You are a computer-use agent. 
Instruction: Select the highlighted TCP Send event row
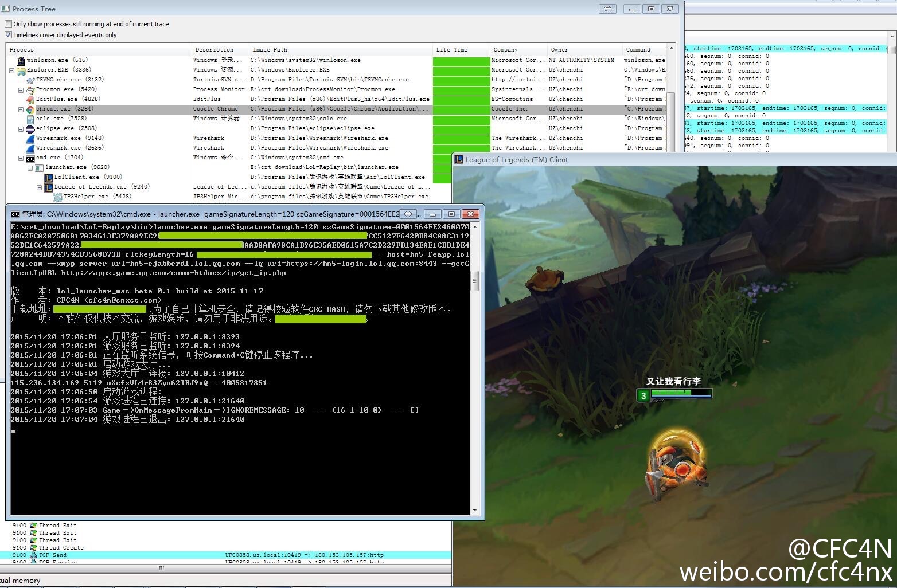(x=225, y=555)
